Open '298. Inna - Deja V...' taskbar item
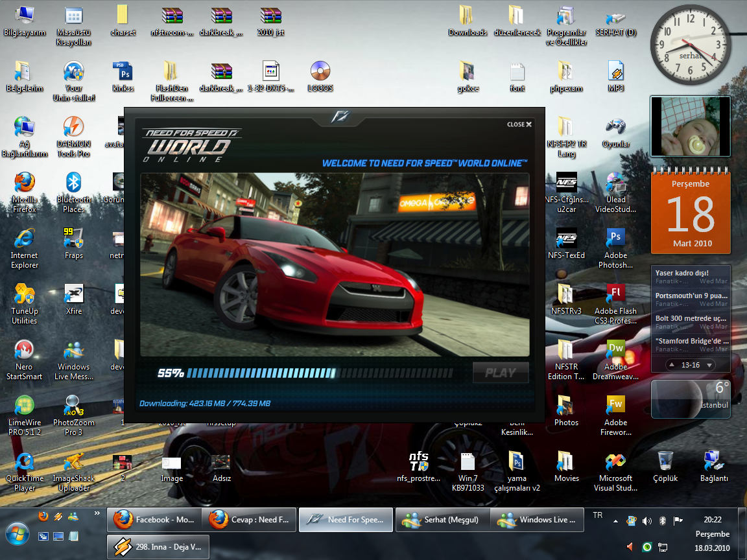747x560 pixels. (x=158, y=546)
